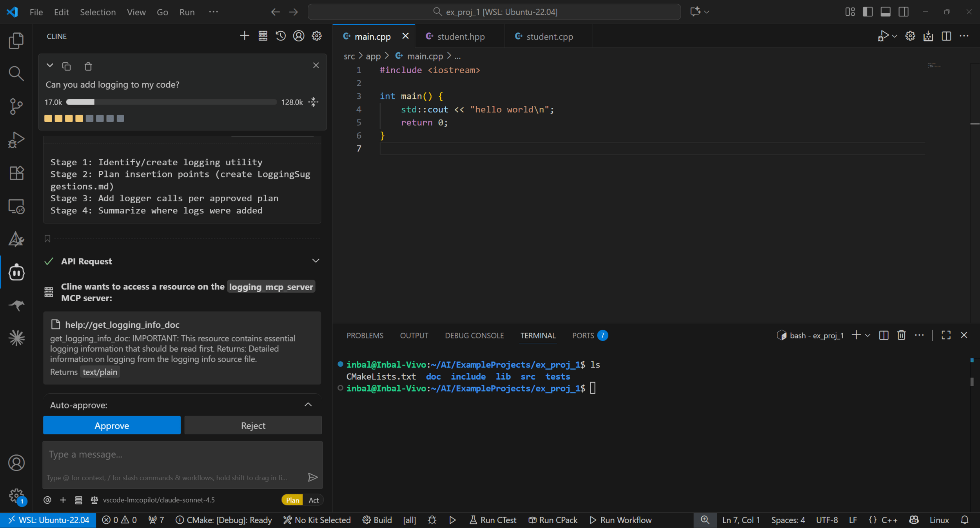Kill terminal with trash can icon
The image size is (980, 528).
tap(901, 335)
